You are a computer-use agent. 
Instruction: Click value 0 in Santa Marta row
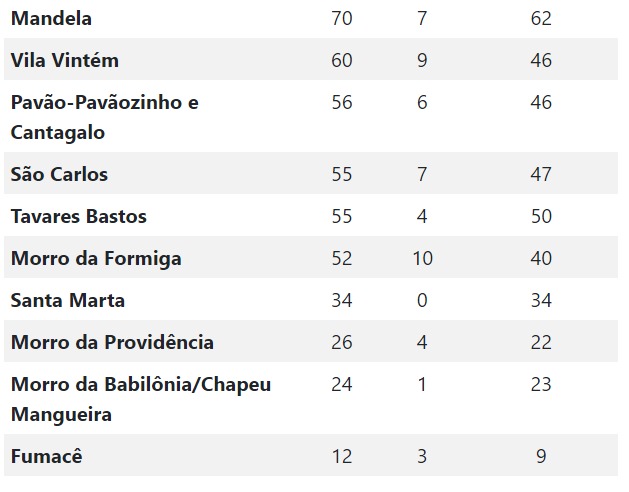pos(422,300)
